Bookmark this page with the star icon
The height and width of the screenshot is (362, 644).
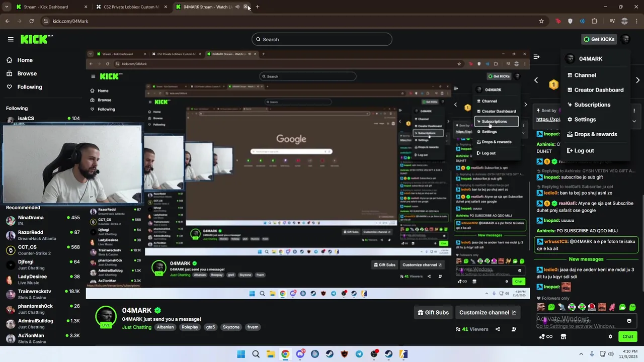[541, 21]
